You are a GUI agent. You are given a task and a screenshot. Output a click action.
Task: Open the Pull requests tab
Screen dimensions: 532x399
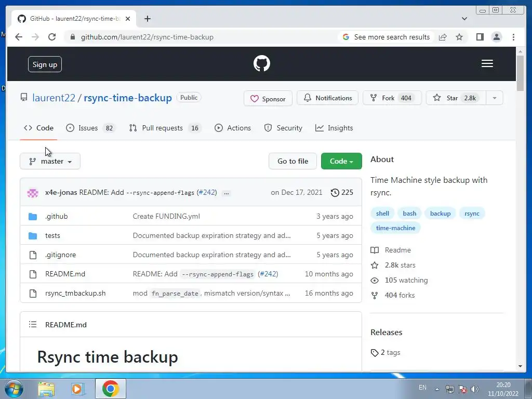(x=165, y=128)
